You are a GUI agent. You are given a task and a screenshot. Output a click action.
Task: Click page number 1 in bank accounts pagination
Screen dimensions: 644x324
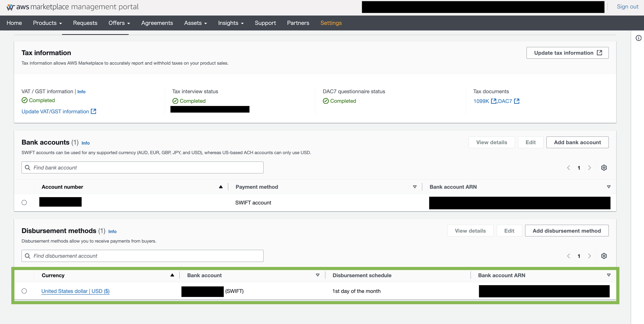click(579, 168)
